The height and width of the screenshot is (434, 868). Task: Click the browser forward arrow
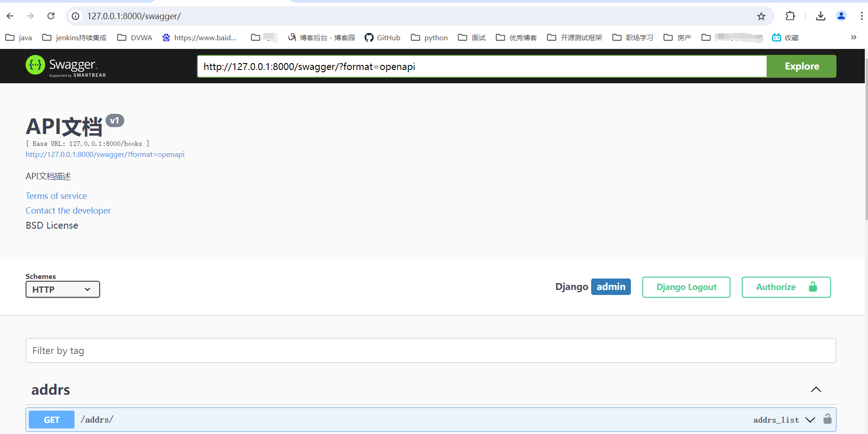(30, 16)
